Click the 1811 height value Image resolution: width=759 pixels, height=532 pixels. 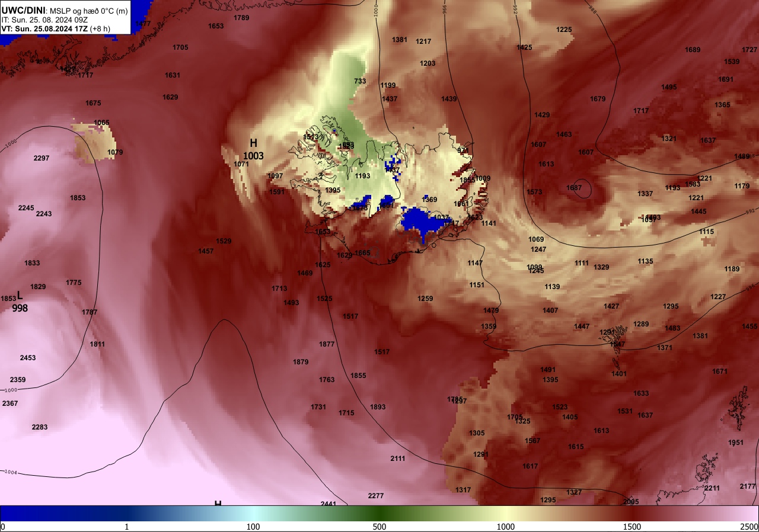[97, 344]
